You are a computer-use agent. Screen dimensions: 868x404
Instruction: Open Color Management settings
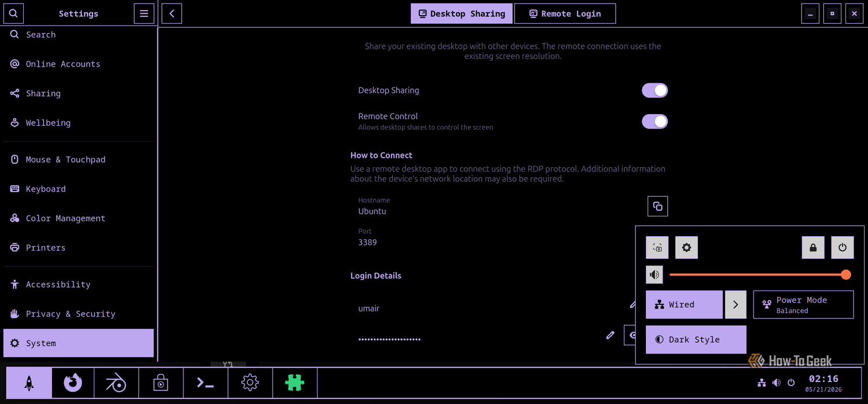[79, 218]
